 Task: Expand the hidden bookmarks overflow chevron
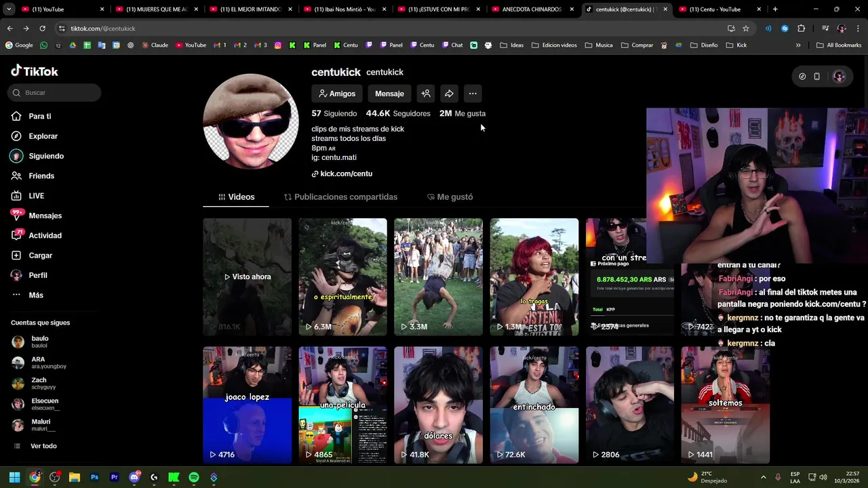click(x=798, y=45)
